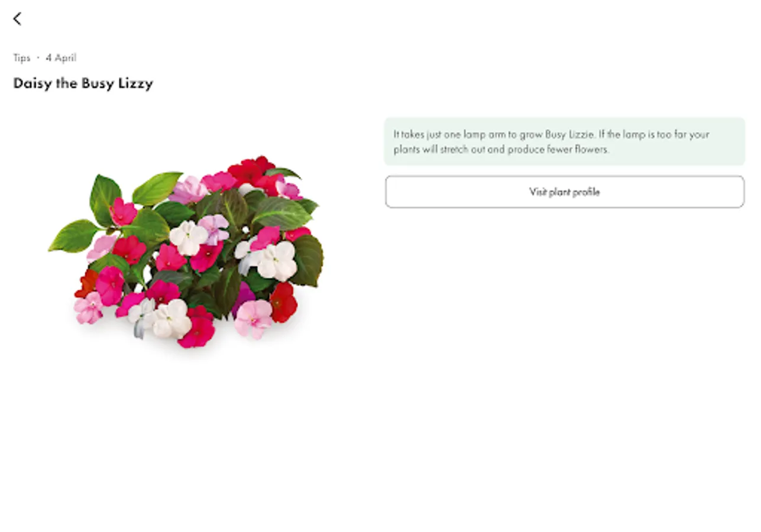
Task: Tap the bright green leaf at bouquet's far left
Action: [74, 235]
